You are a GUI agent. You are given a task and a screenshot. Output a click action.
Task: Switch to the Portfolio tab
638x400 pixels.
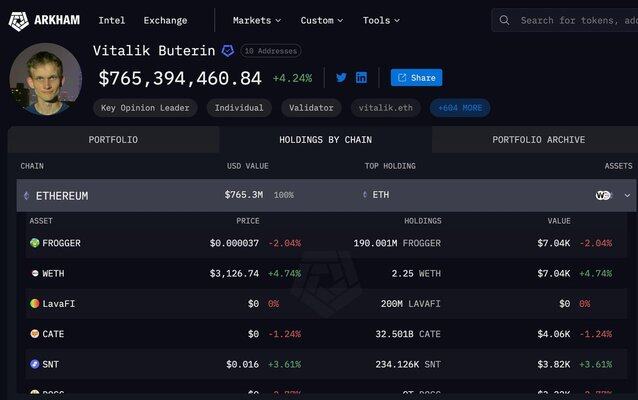pyautogui.click(x=113, y=140)
